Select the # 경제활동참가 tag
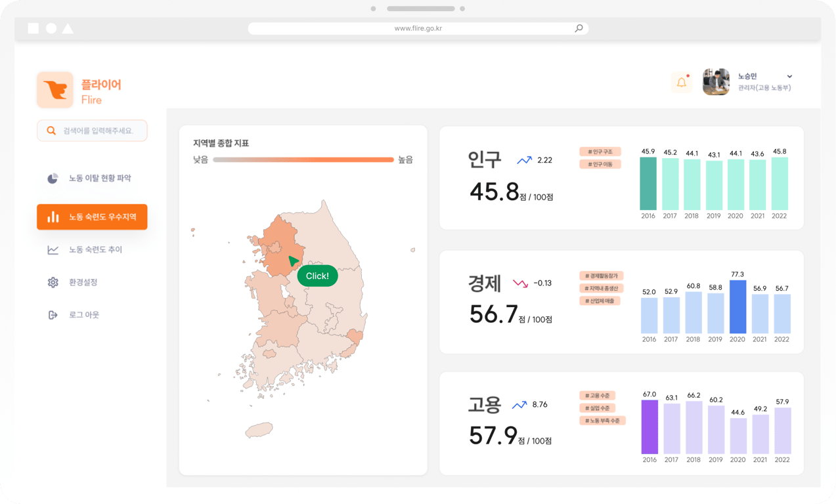The height and width of the screenshot is (504, 836). (x=602, y=276)
